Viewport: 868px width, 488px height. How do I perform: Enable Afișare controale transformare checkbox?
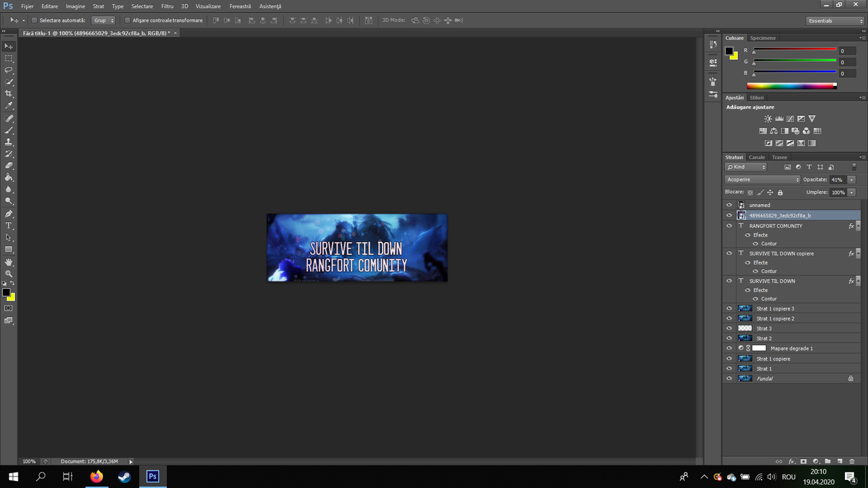[x=127, y=20]
